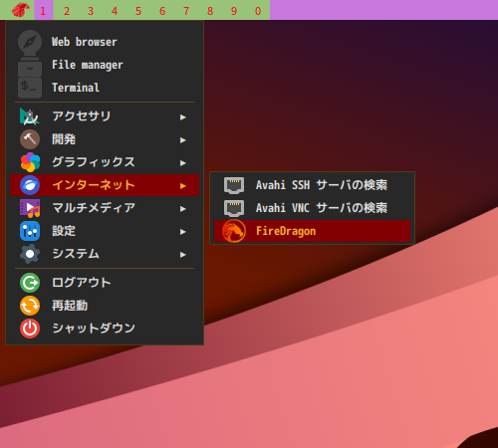Click the 再起動 orange icon
The width and height of the screenshot is (498, 448).
coord(30,306)
